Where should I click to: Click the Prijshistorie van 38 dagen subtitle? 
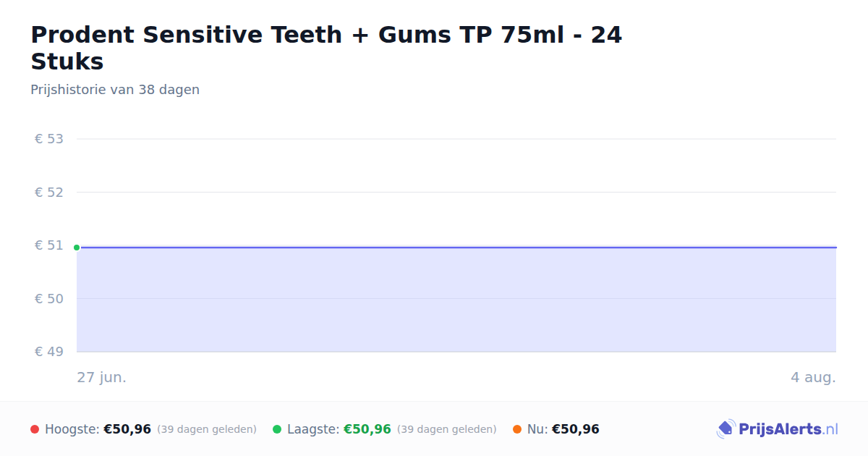(x=115, y=90)
